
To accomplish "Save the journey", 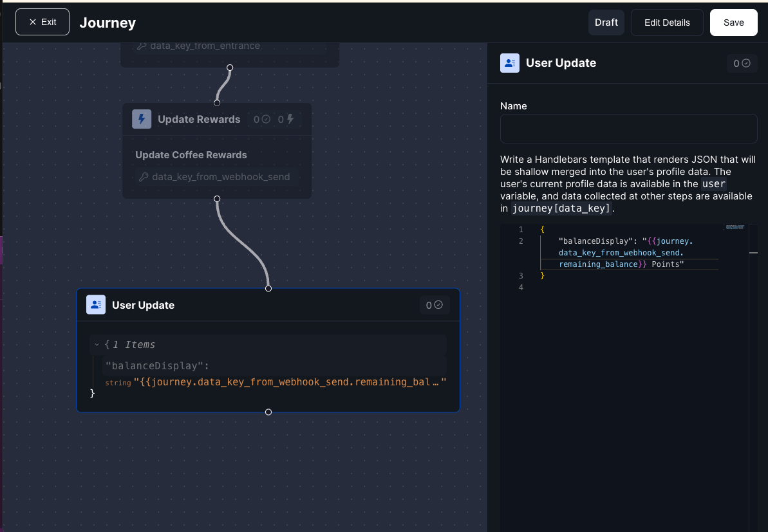I will [733, 21].
